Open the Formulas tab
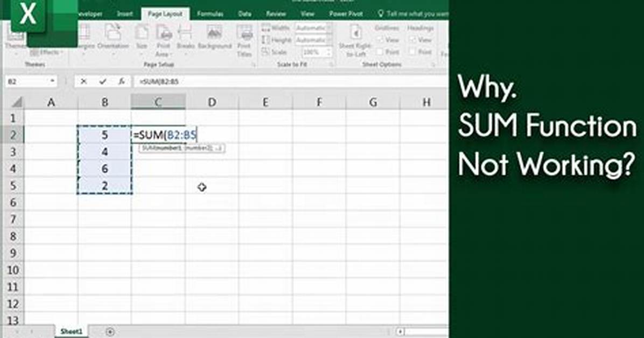The image size is (644, 338). coord(210,13)
